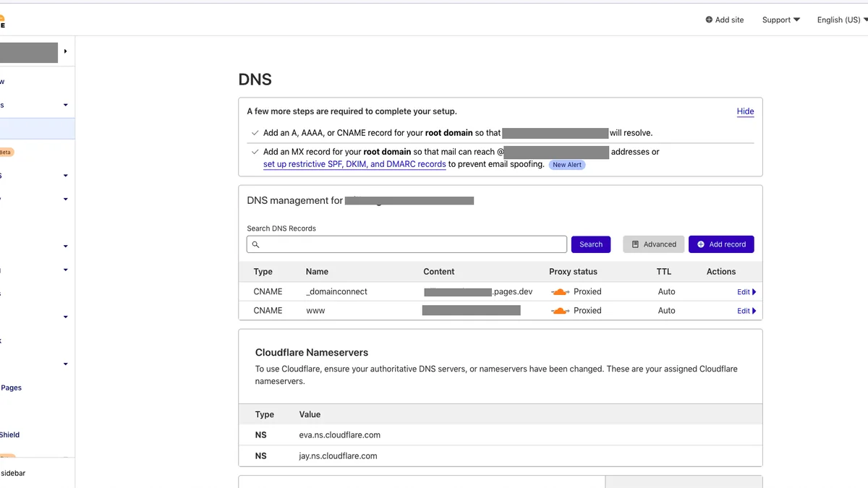Click the Actions column header
Screen dimensions: 868x488
(x=721, y=272)
